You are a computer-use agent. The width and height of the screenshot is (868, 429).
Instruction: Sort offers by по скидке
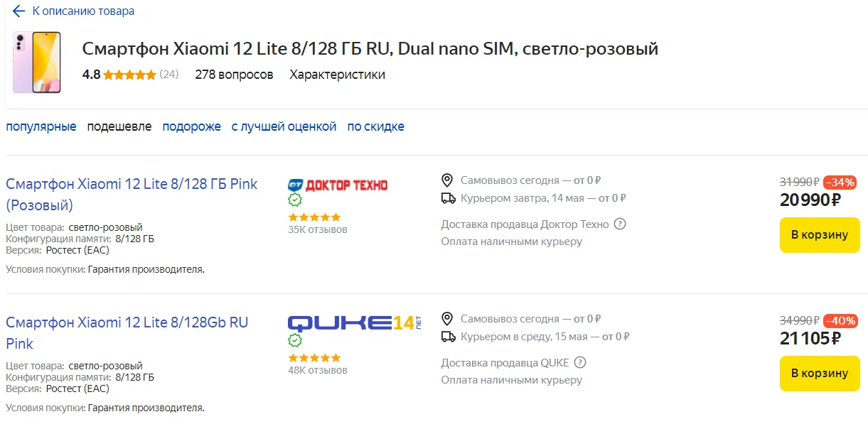pyautogui.click(x=375, y=126)
